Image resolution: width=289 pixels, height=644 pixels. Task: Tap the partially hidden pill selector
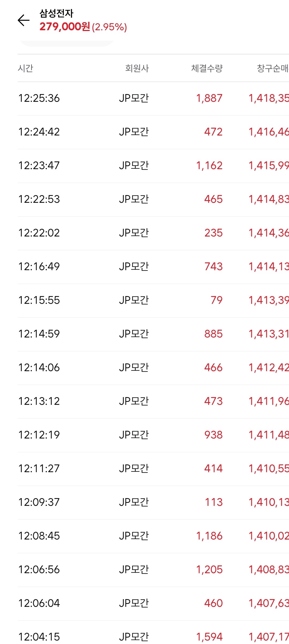click(x=67, y=44)
